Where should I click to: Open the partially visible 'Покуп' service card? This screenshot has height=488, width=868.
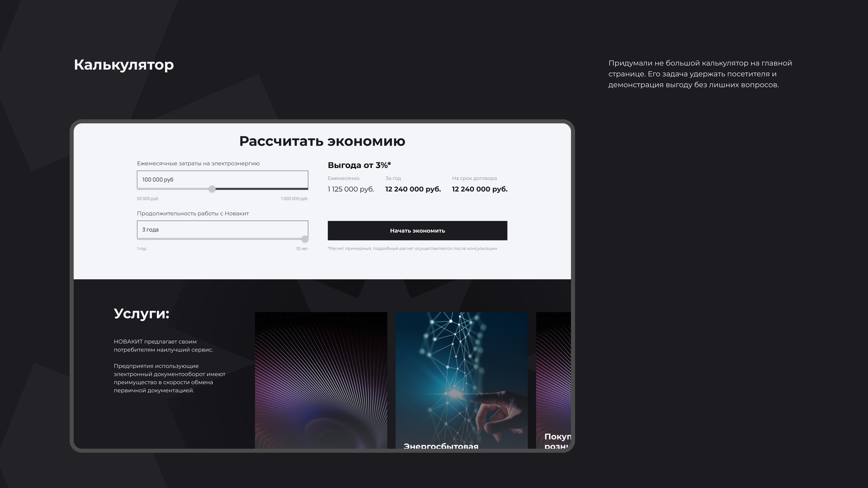pos(553,380)
